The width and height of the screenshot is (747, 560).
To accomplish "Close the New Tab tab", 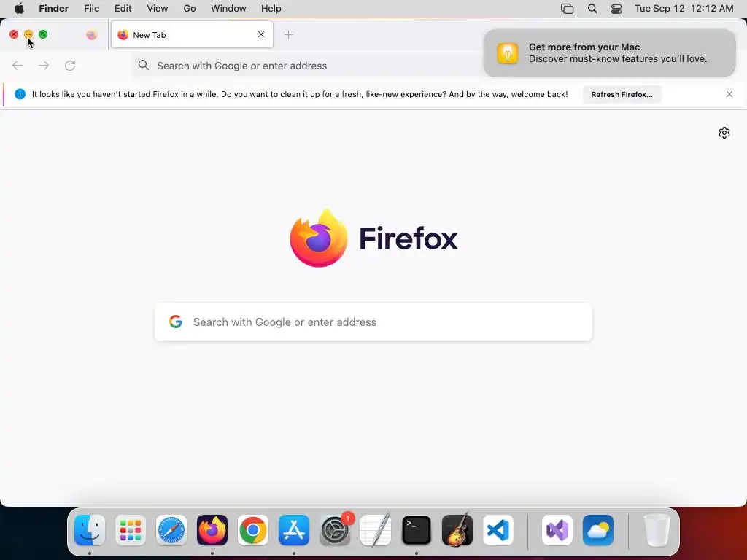I will point(261,34).
